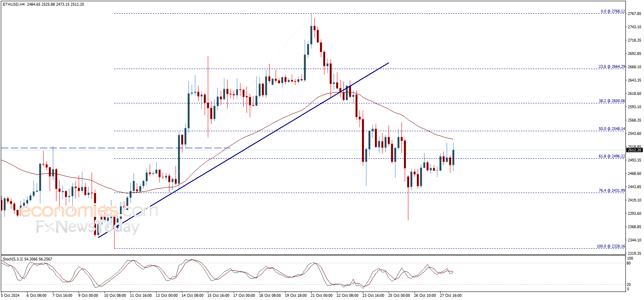
Task: Click price axis value 2493.35
Action: pos(634,160)
